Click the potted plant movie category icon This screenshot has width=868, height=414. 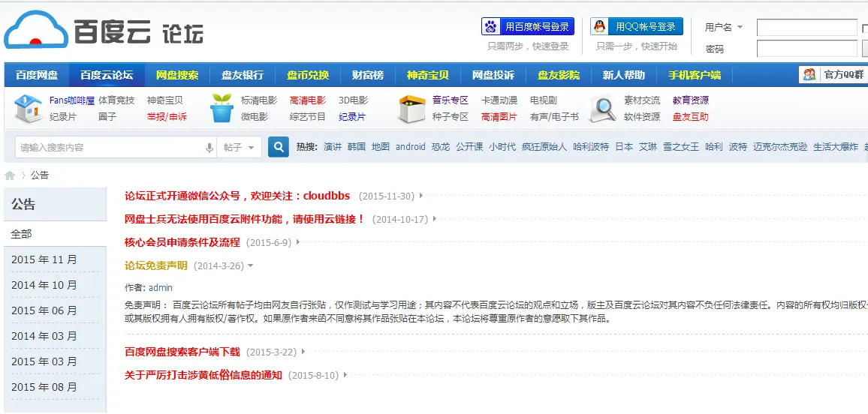coord(222,108)
